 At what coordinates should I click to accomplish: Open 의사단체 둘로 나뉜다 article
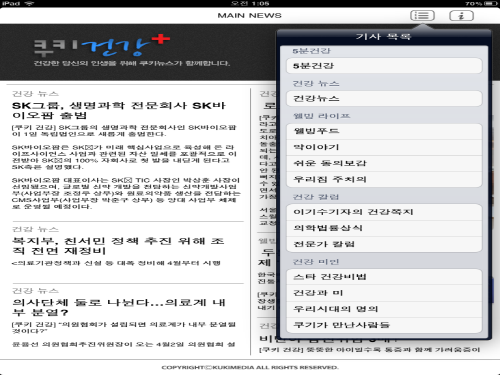click(119, 307)
